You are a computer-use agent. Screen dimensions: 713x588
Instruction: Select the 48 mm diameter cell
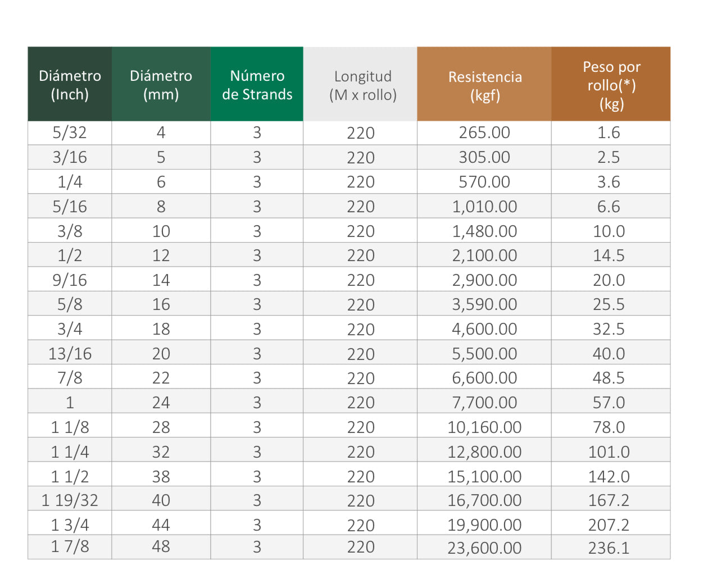pos(161,546)
